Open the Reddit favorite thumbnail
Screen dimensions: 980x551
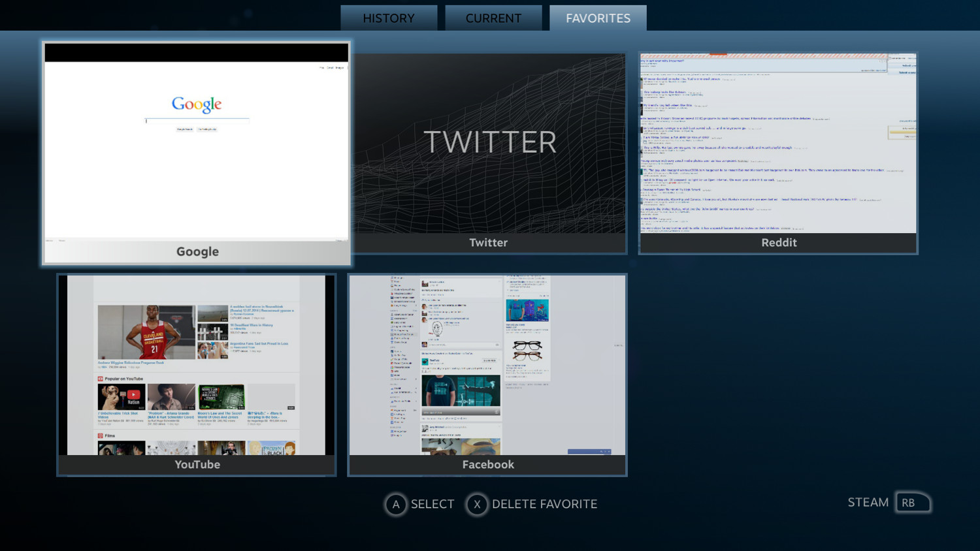pos(778,153)
